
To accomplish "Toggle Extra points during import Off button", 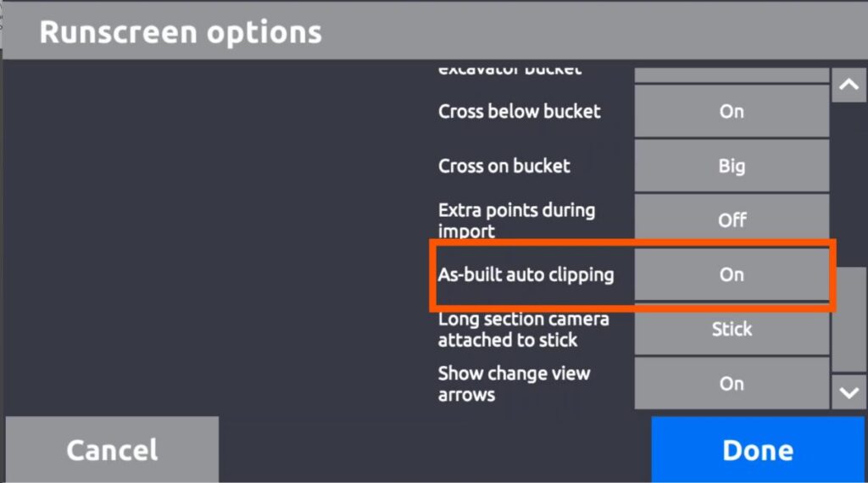I will point(732,219).
